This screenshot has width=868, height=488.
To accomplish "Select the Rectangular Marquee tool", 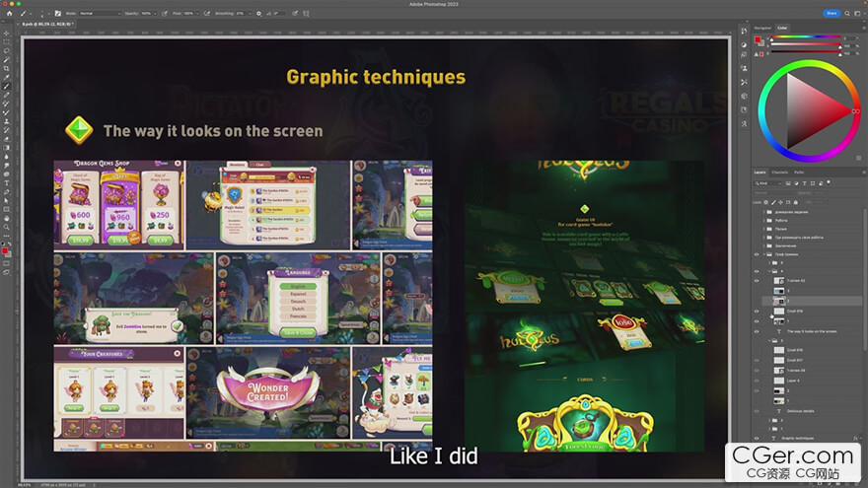I will (x=7, y=42).
